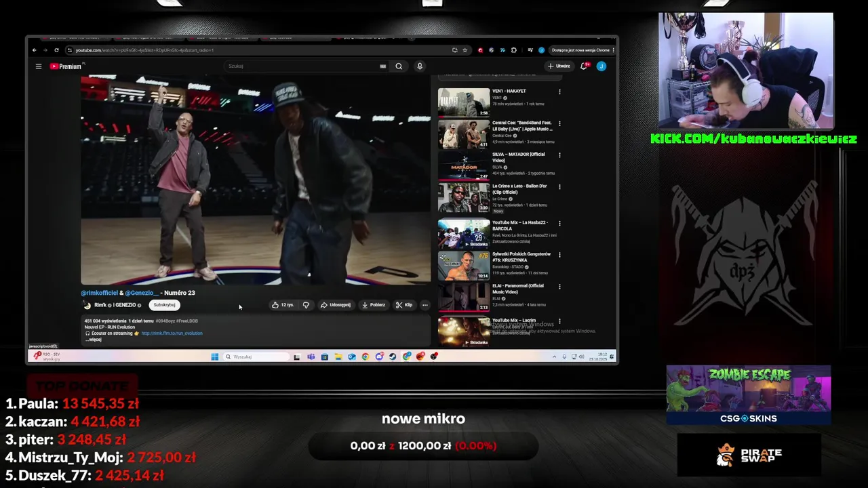This screenshot has height=488, width=868.
Task: Play Central Cee Band4Band thumbnail
Action: 464,134
